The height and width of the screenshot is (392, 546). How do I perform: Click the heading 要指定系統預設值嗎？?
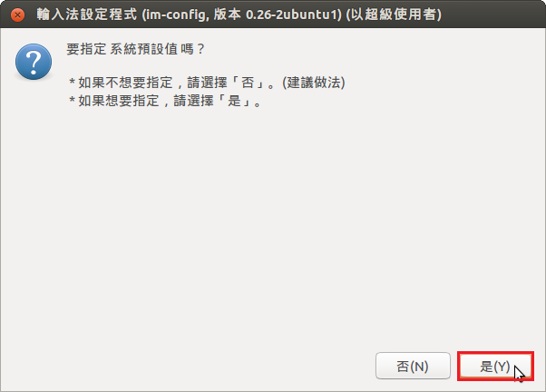136,49
